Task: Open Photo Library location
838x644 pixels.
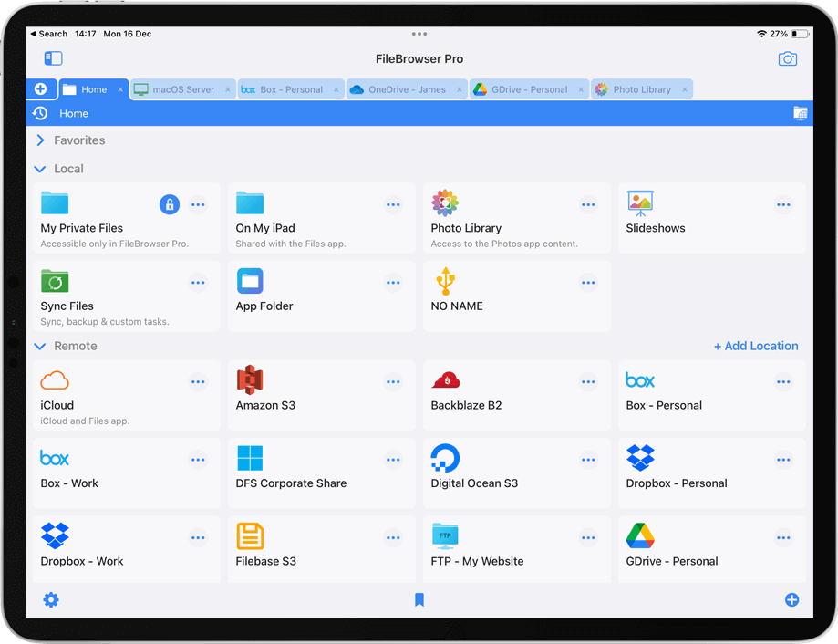Action: click(517, 218)
